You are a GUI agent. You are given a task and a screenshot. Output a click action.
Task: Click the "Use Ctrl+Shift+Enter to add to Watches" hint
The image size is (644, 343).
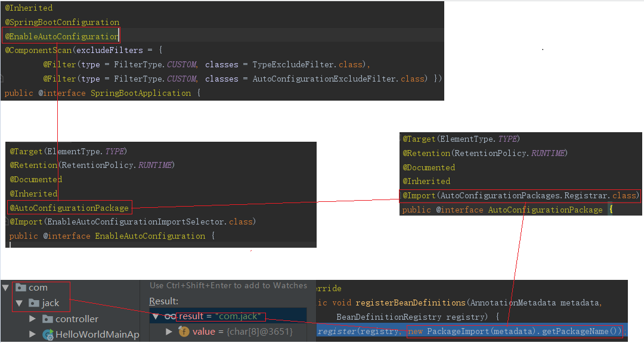click(228, 286)
